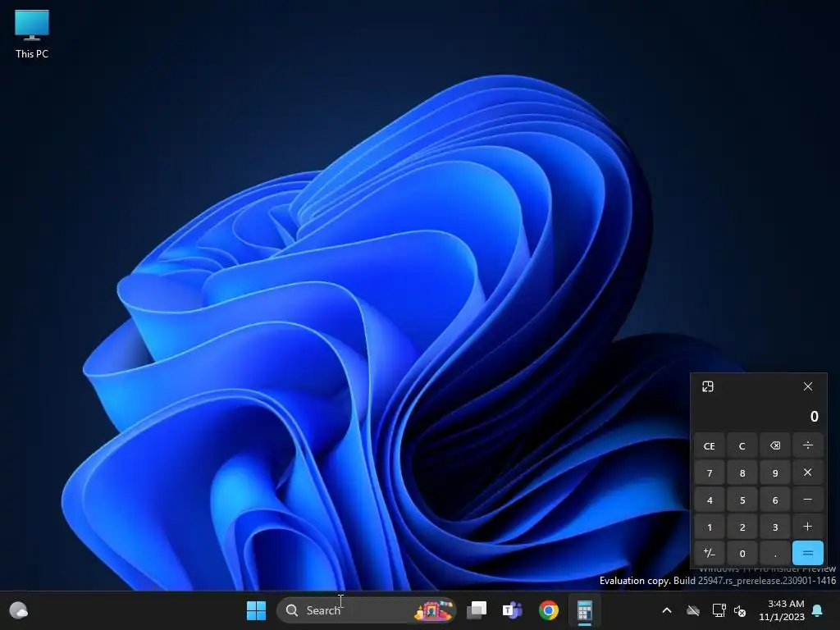840x630 pixels.
Task: Click digit 8 on Calculator keypad
Action: coord(742,472)
